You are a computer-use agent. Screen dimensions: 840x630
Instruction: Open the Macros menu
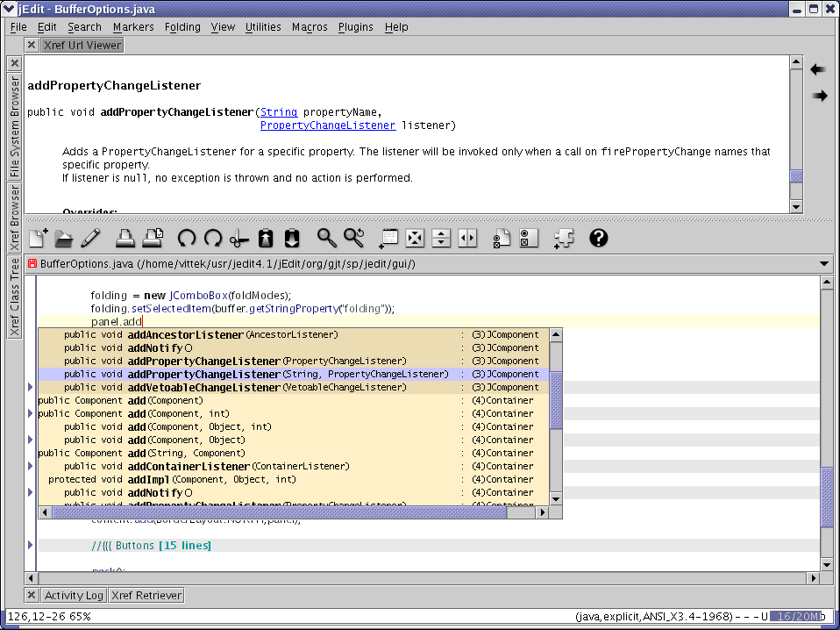[310, 27]
